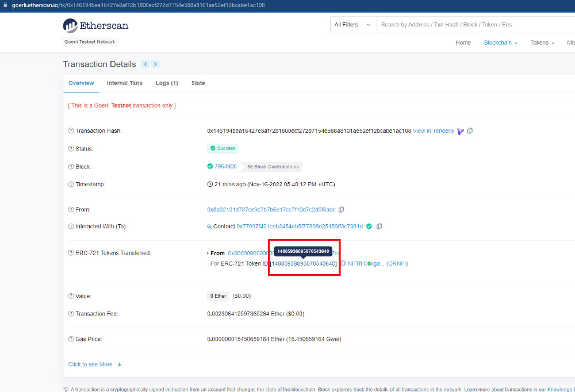Click the Status help icon

71,149
